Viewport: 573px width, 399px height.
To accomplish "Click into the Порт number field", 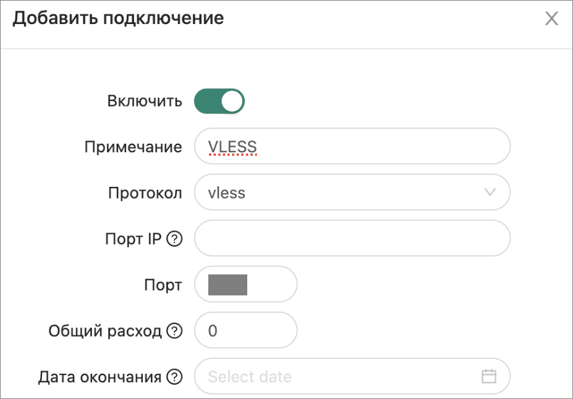I will click(246, 284).
